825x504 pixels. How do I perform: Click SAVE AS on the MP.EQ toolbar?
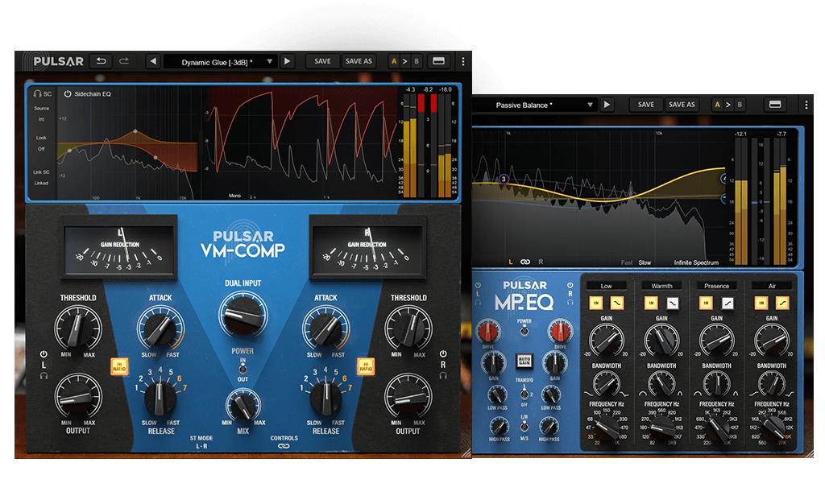682,105
